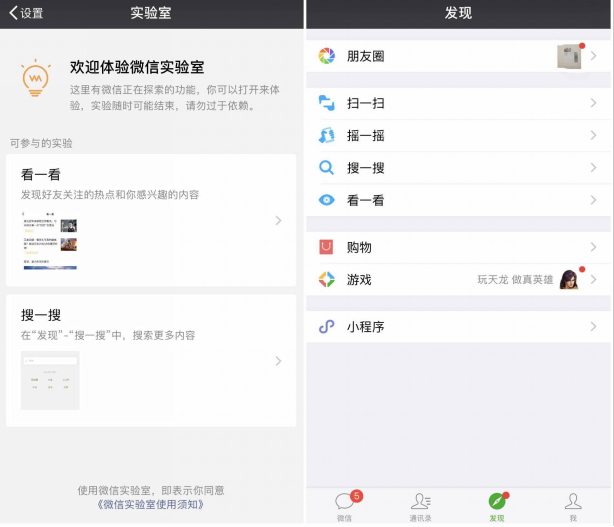Open the 看一看 preview thumbnail
Screen dimensions: 614x527
pyautogui.click(x=50, y=241)
